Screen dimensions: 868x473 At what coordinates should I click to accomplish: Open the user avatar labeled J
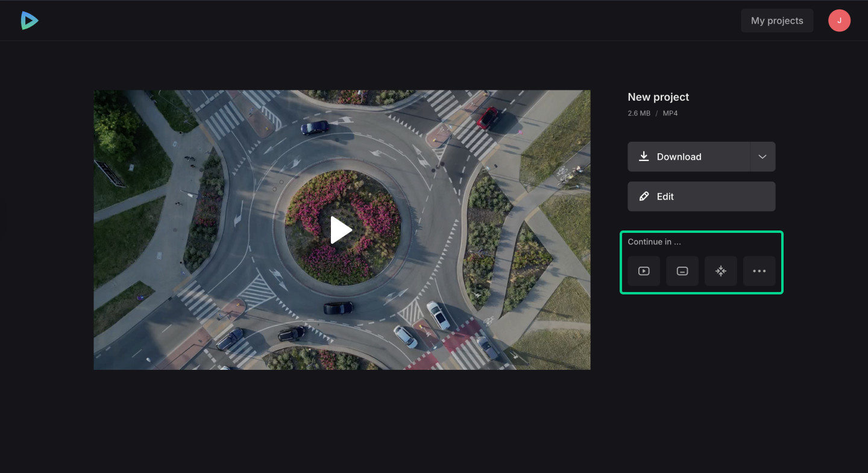(x=839, y=21)
